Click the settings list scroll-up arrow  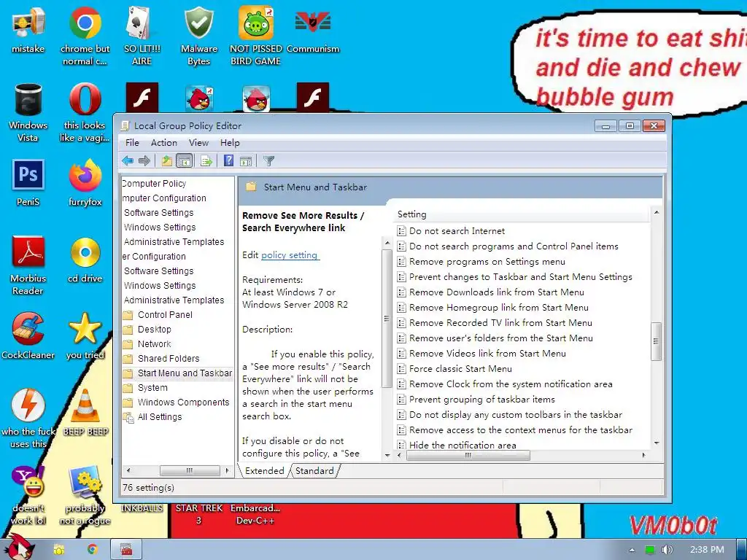pyautogui.click(x=656, y=212)
